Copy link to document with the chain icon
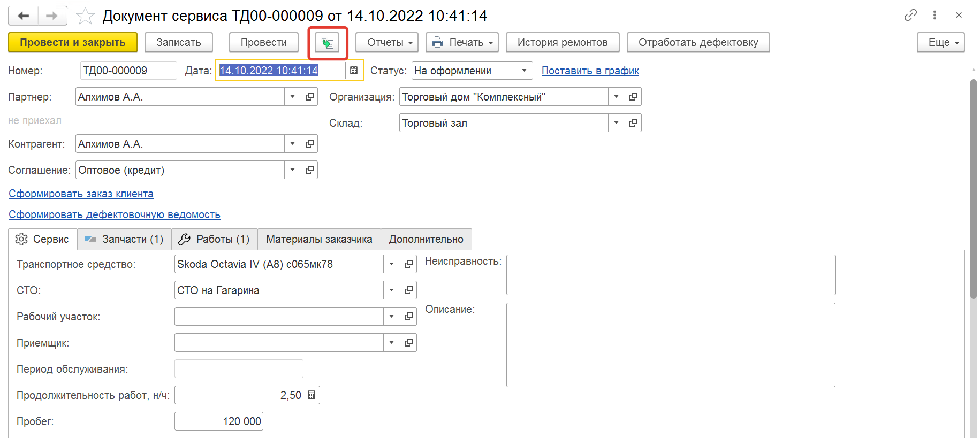Screen dimensions: 980x438 point(910,15)
